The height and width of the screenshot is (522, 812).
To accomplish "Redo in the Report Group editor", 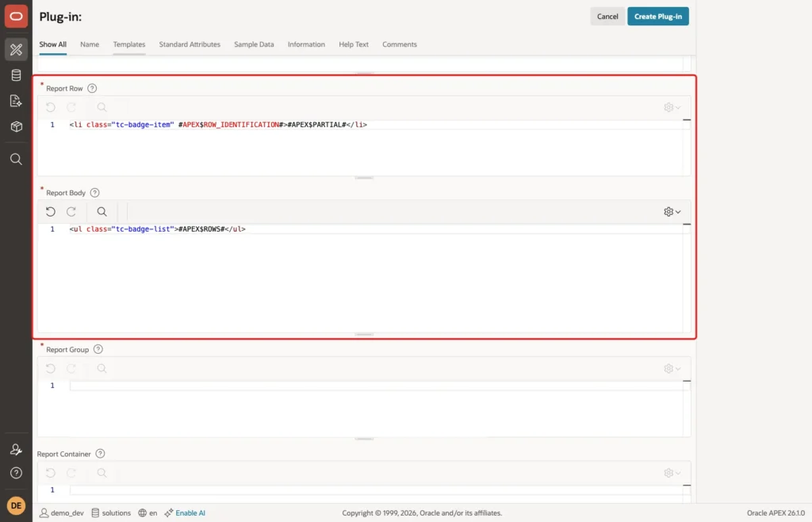I will point(71,369).
